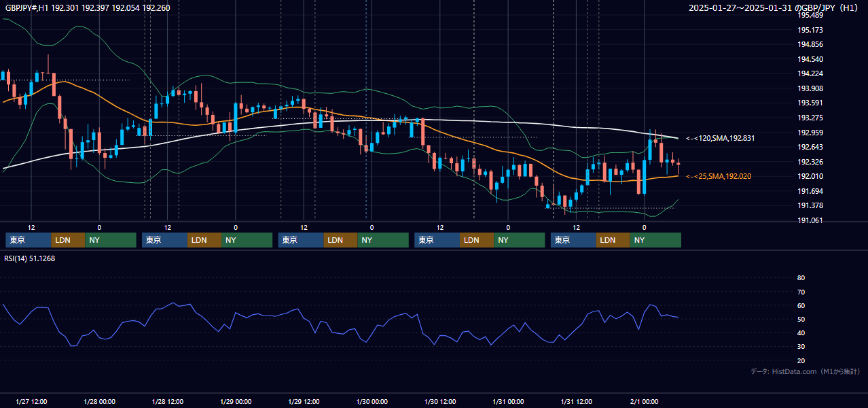
Task: Click price axis label 192.326
Action: tap(810, 162)
